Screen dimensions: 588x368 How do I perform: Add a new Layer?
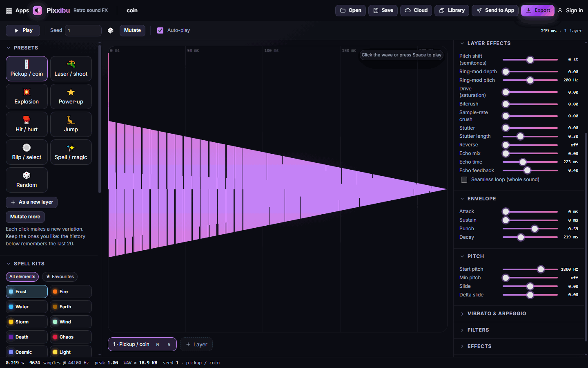click(x=196, y=345)
